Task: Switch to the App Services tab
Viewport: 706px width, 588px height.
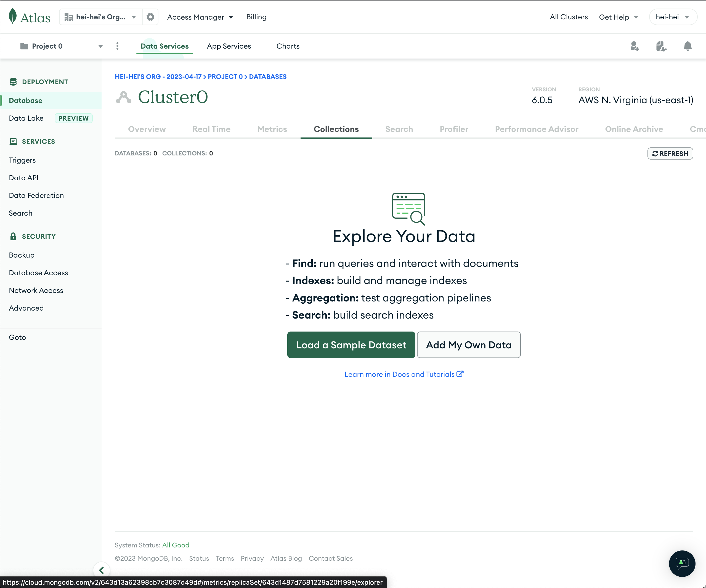Action: point(229,46)
